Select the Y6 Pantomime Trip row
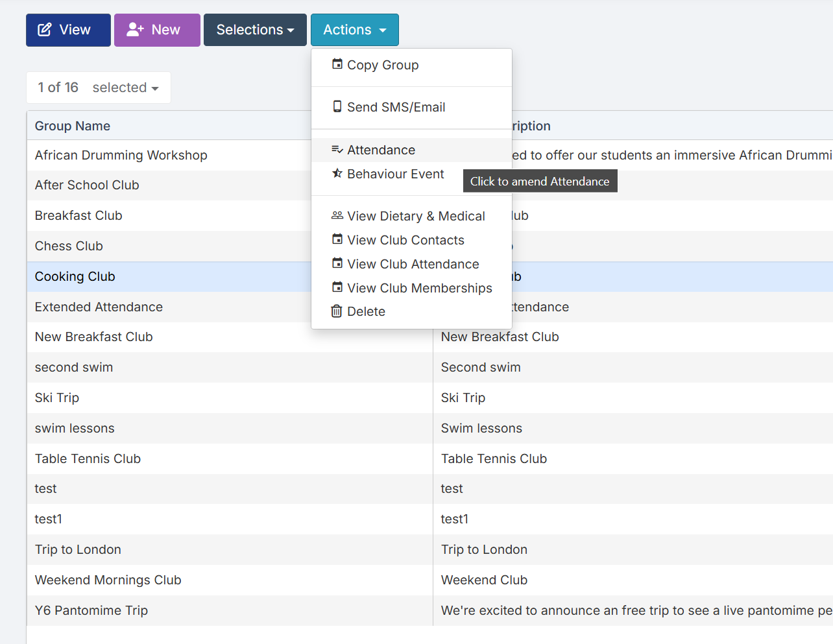The height and width of the screenshot is (644, 833). click(x=91, y=610)
